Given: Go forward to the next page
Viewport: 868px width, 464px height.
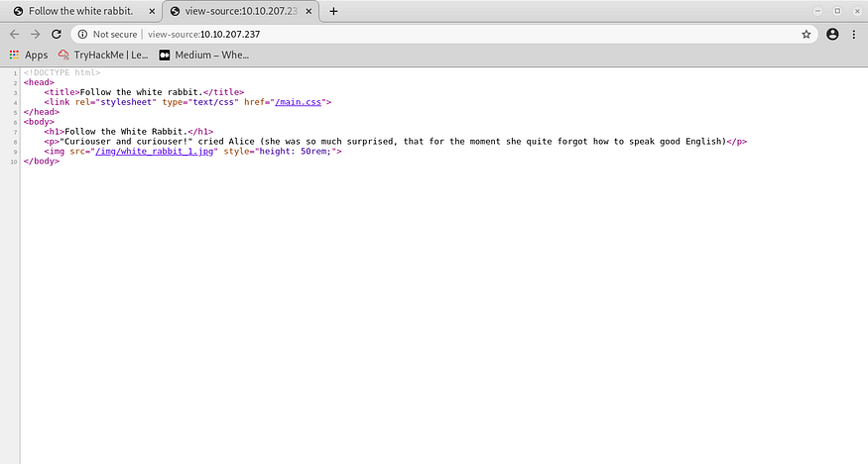Looking at the screenshot, I should coord(36,35).
